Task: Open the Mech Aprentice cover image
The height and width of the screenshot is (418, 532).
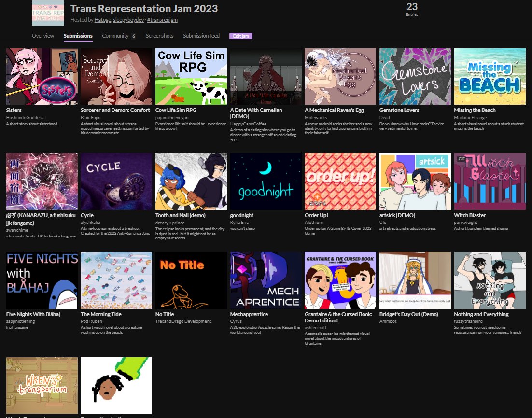Action: pyautogui.click(x=266, y=280)
